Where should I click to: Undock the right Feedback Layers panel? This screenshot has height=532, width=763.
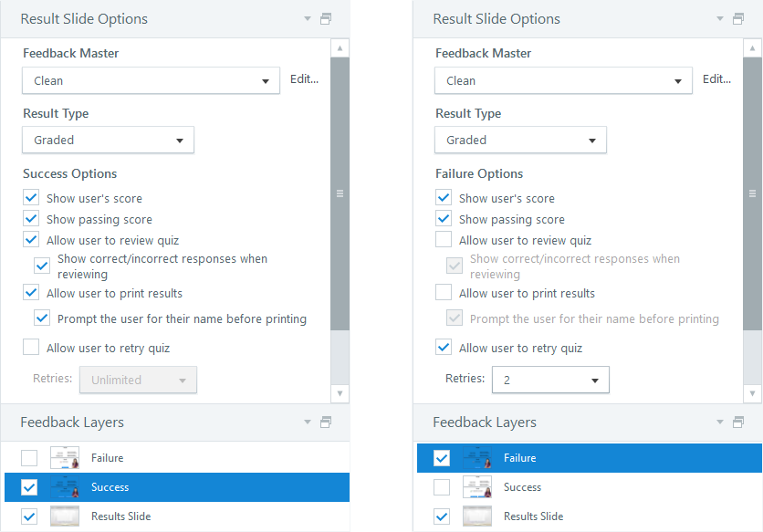coord(738,422)
